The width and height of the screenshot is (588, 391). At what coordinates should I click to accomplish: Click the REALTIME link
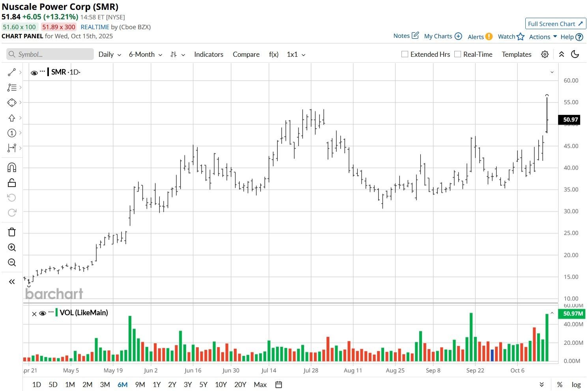[x=95, y=27]
